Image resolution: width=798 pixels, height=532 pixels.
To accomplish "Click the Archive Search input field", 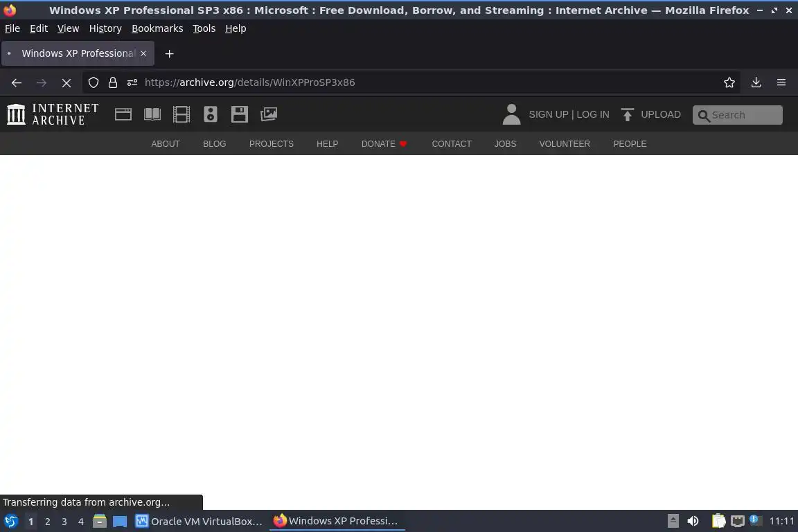I will click(738, 115).
